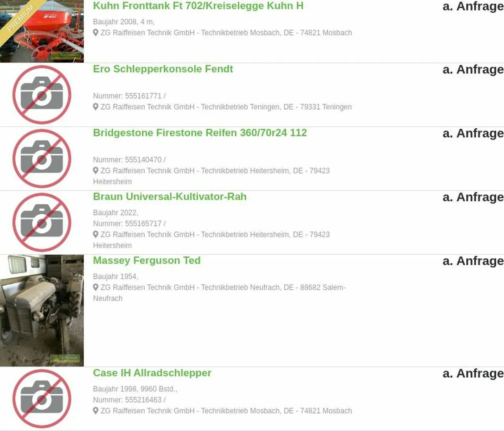
Task: Click the location pin in the Case IH listing
Action: pyautogui.click(x=96, y=411)
